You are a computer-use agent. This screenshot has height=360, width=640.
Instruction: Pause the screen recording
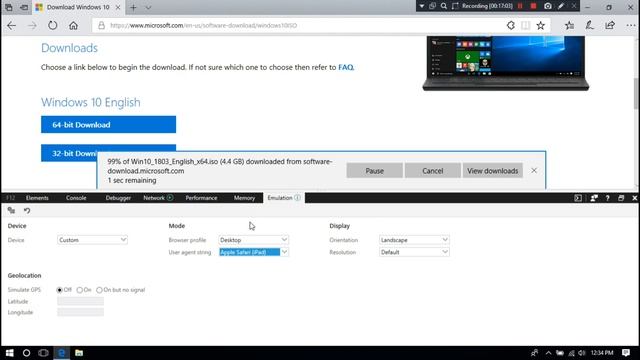coord(520,6)
